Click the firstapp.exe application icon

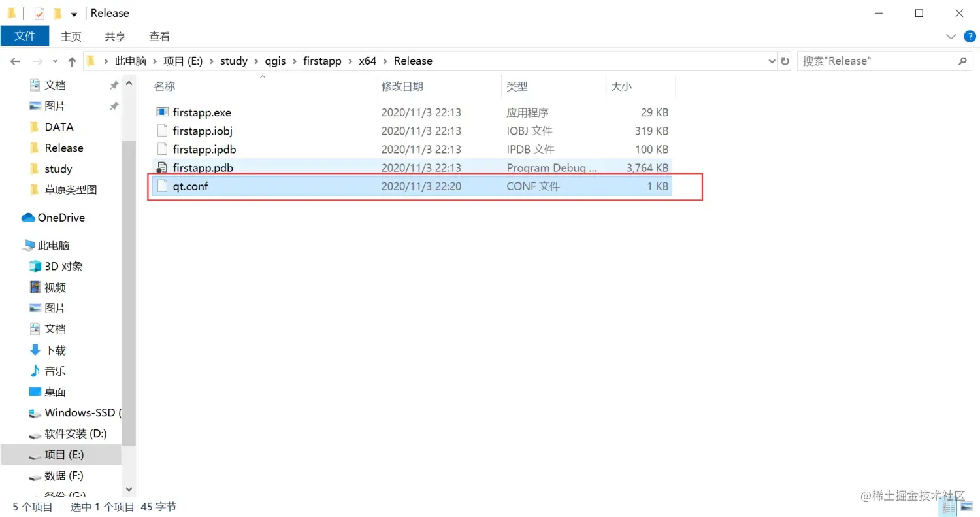pyautogui.click(x=163, y=112)
